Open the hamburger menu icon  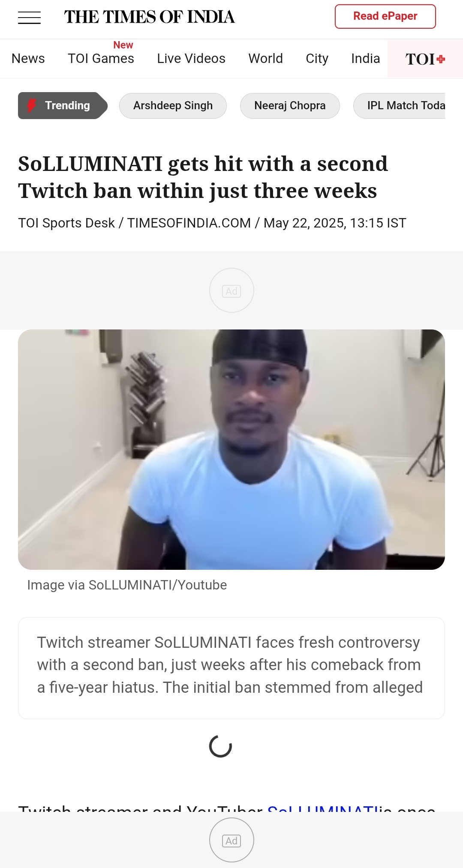click(x=29, y=18)
